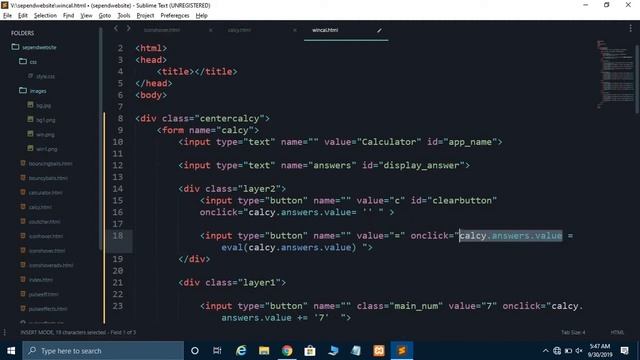Open the Edit menu

click(23, 16)
